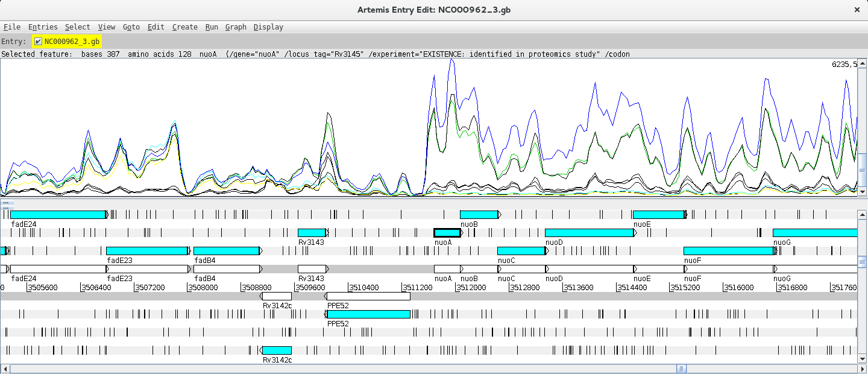868x374 pixels.
Task: Open the File menu
Action: tap(11, 27)
